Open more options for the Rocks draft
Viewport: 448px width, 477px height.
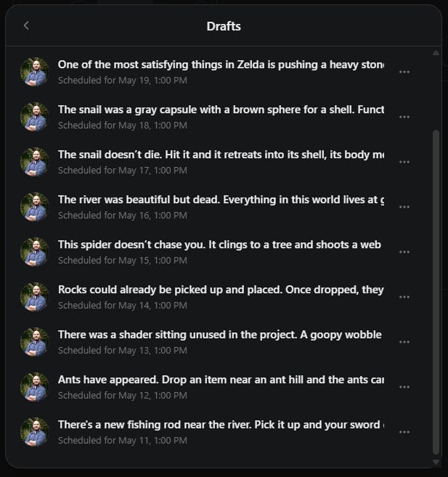pyautogui.click(x=404, y=297)
